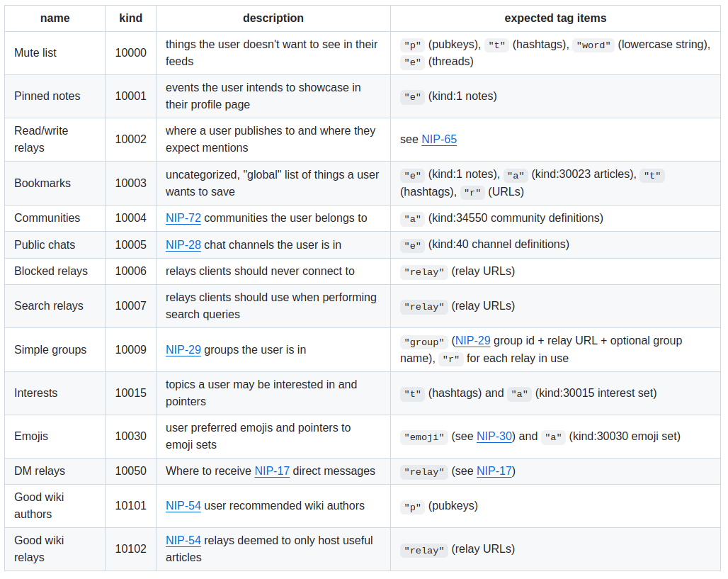Click NIP-28 link in Public chats row

(x=183, y=244)
